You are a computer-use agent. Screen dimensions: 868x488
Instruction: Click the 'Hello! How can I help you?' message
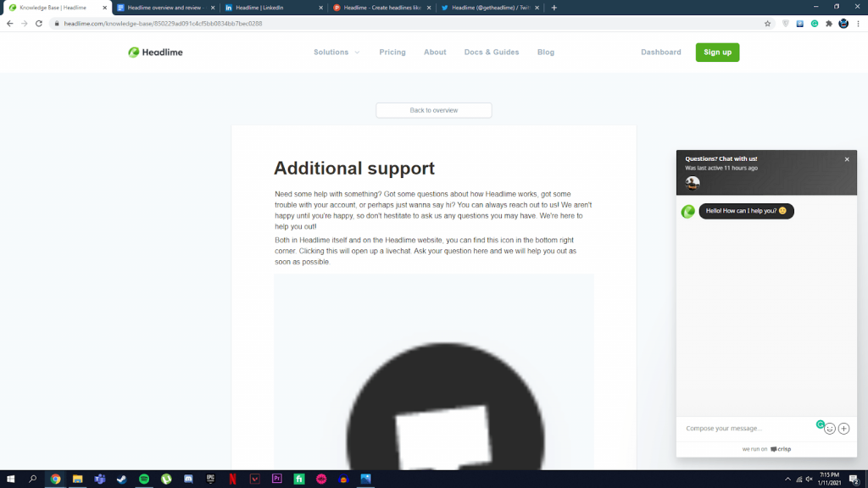tap(746, 211)
